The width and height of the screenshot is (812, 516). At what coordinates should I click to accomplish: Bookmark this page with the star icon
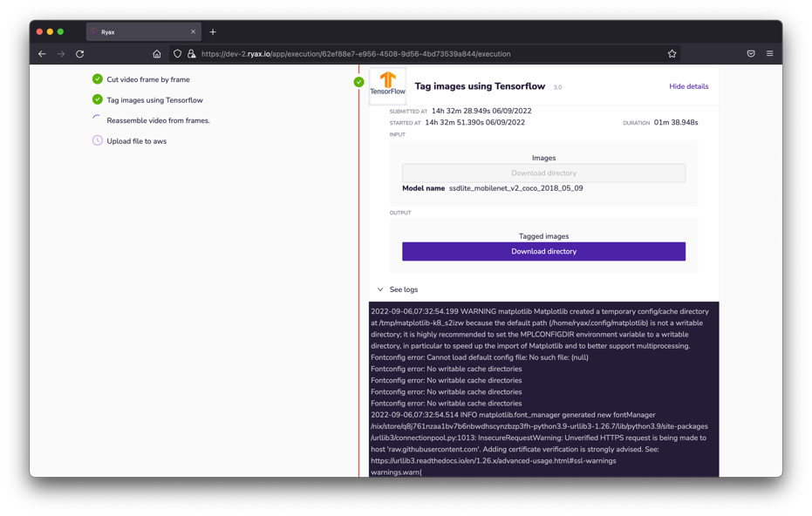coord(672,54)
